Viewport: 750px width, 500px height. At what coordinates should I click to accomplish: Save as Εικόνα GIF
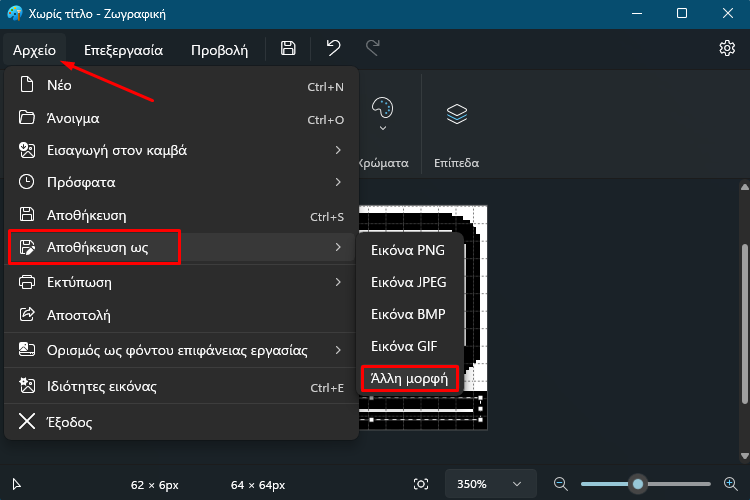(x=410, y=346)
